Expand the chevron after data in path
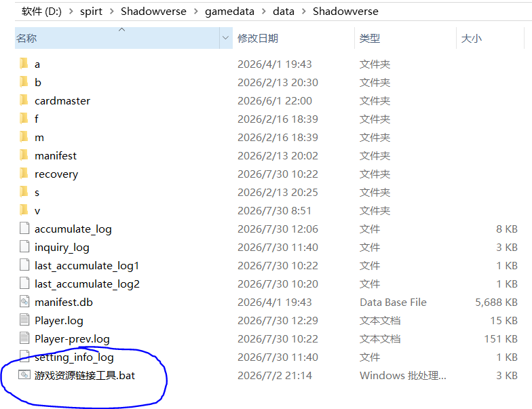The height and width of the screenshot is (409, 532). point(304,12)
